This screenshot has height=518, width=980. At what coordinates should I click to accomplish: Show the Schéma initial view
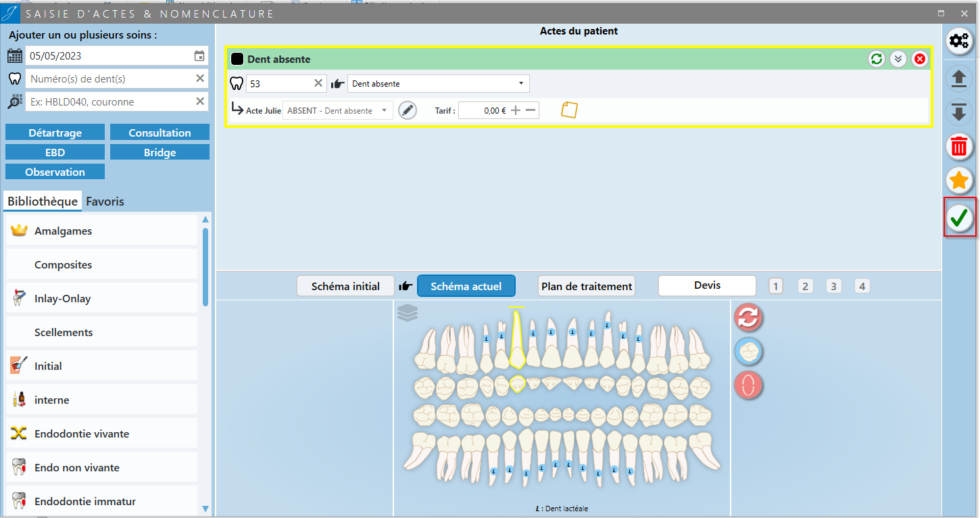coord(345,286)
